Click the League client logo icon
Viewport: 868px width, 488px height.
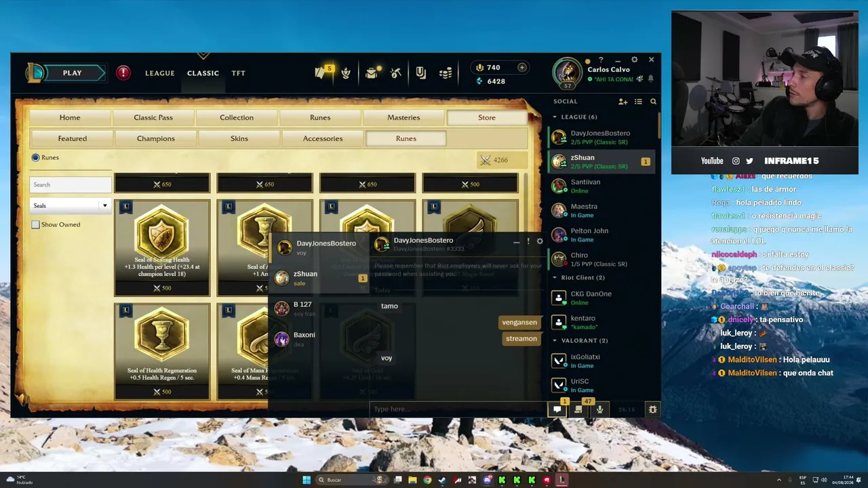coord(36,73)
